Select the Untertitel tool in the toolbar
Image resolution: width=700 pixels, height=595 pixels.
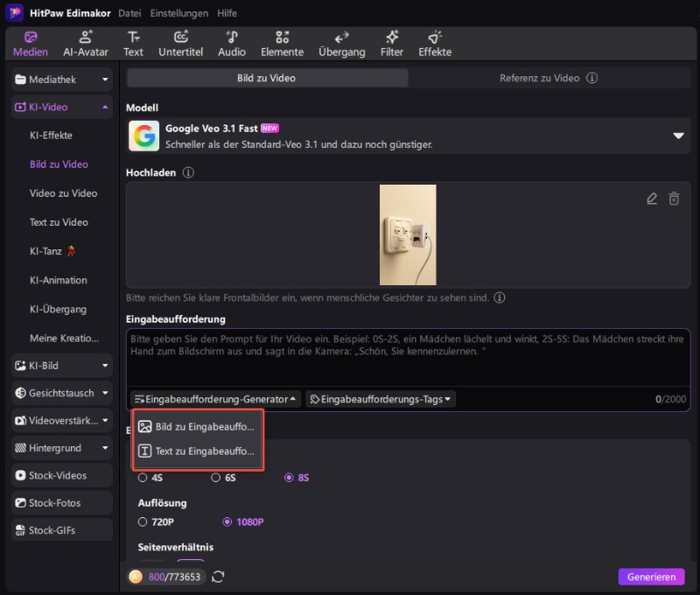180,43
